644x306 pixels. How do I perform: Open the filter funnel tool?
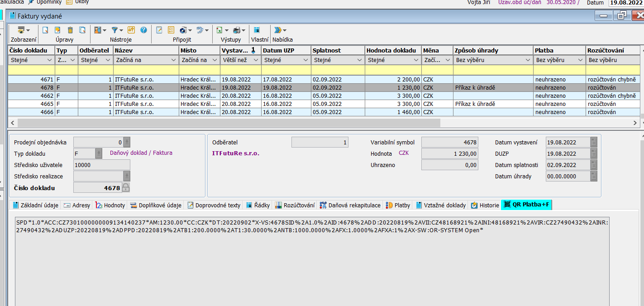pyautogui.click(x=116, y=30)
